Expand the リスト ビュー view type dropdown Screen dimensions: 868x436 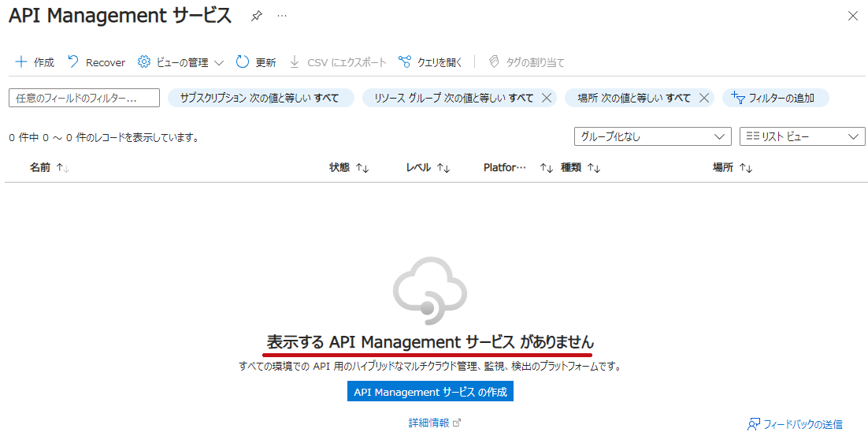[802, 136]
